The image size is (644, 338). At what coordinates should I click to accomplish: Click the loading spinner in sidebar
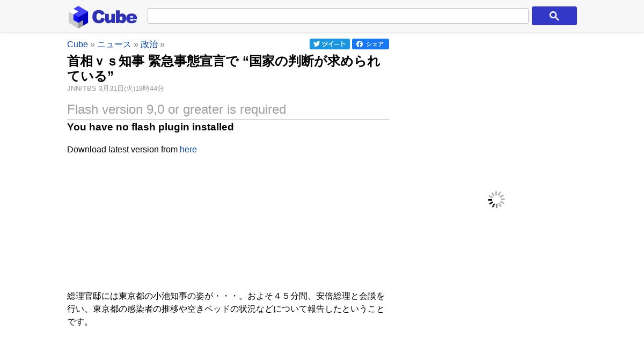(496, 200)
